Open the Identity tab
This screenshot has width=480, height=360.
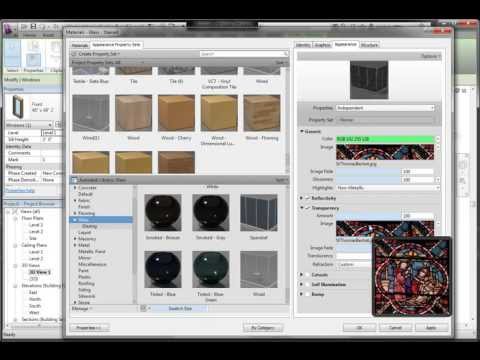[x=303, y=45]
